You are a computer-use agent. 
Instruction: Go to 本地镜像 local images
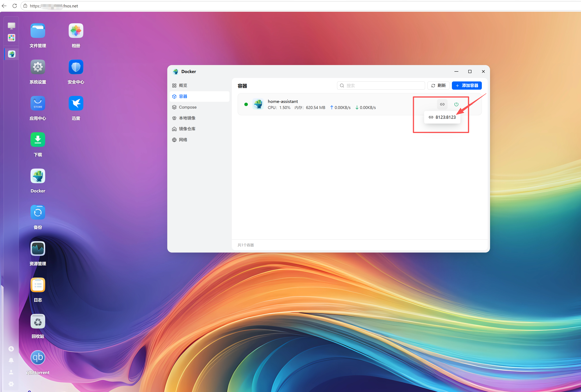pos(187,118)
